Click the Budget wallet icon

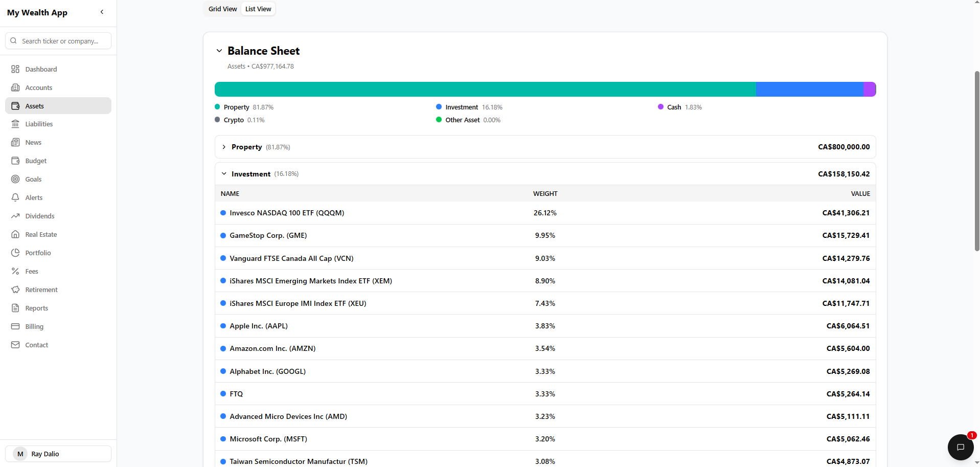coord(15,161)
